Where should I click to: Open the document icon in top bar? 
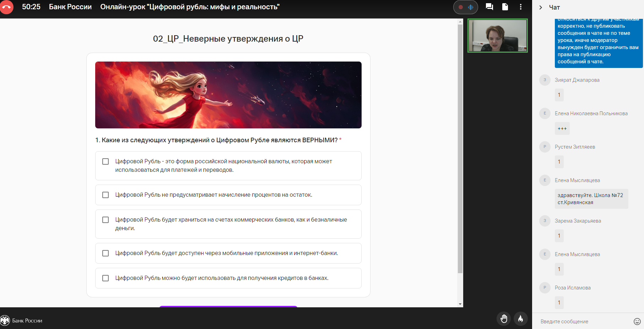[x=505, y=7]
